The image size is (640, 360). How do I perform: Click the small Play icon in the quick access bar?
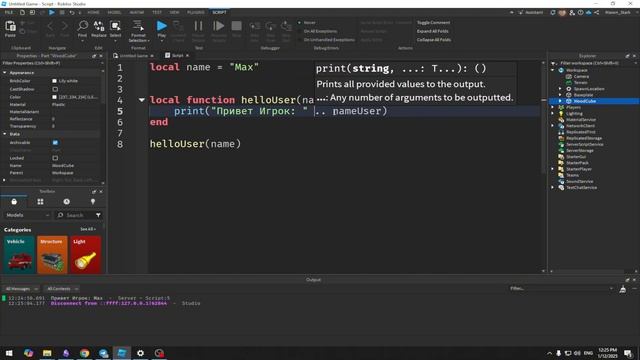pos(52,13)
